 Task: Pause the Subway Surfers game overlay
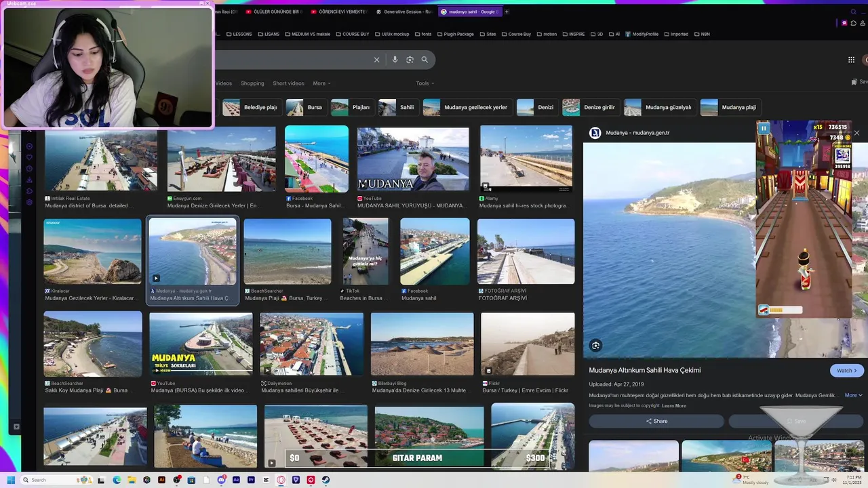tap(764, 128)
